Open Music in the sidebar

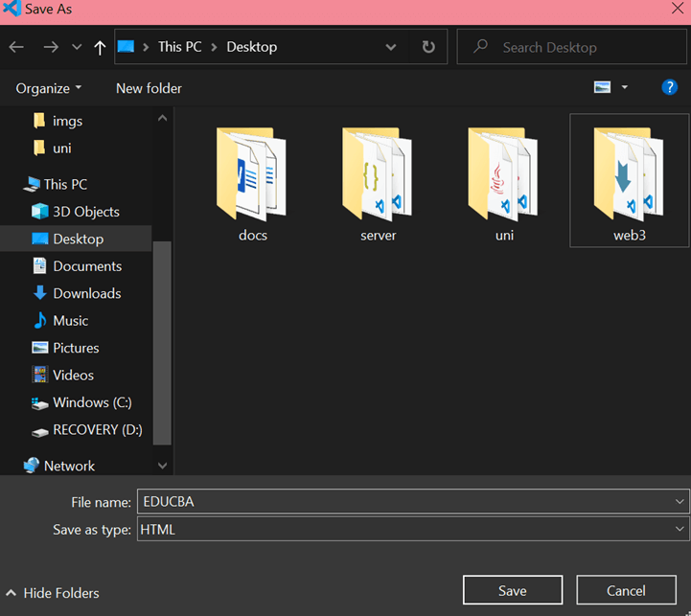pos(60,321)
